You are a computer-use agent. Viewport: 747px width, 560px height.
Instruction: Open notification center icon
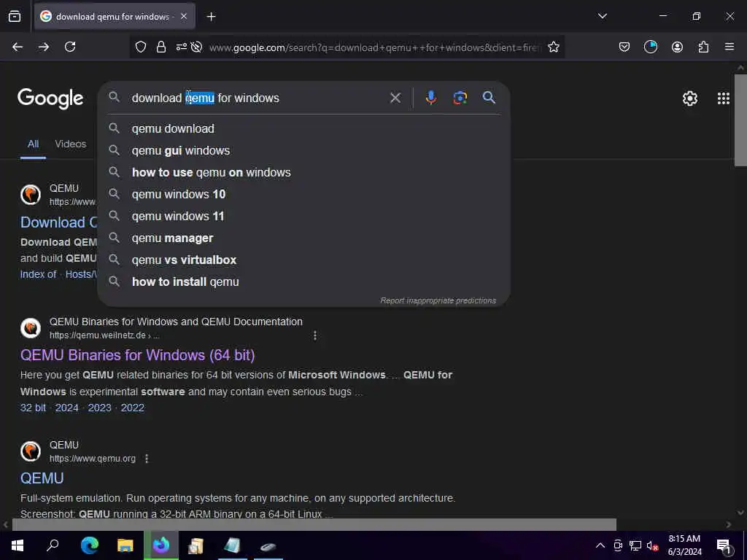724,547
